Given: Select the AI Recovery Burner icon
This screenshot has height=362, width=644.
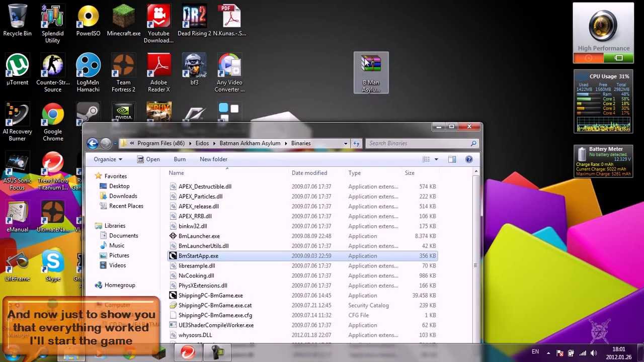Looking at the screenshot, I should [17, 122].
